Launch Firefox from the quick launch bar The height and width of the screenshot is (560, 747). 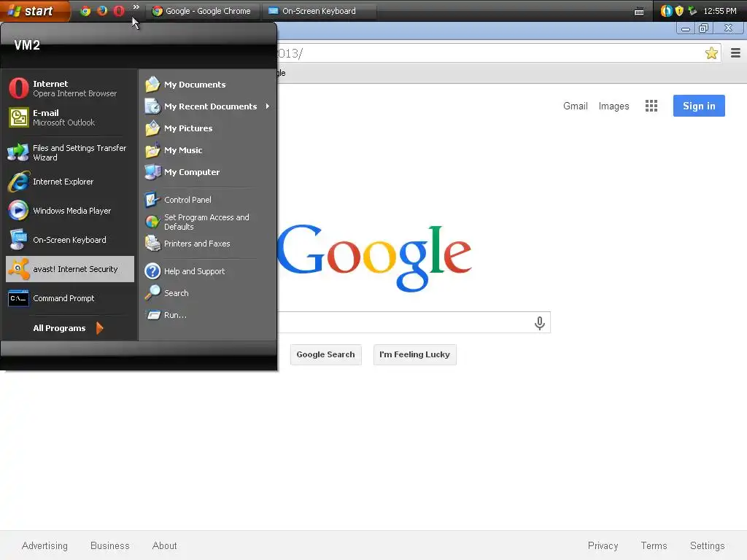(102, 10)
